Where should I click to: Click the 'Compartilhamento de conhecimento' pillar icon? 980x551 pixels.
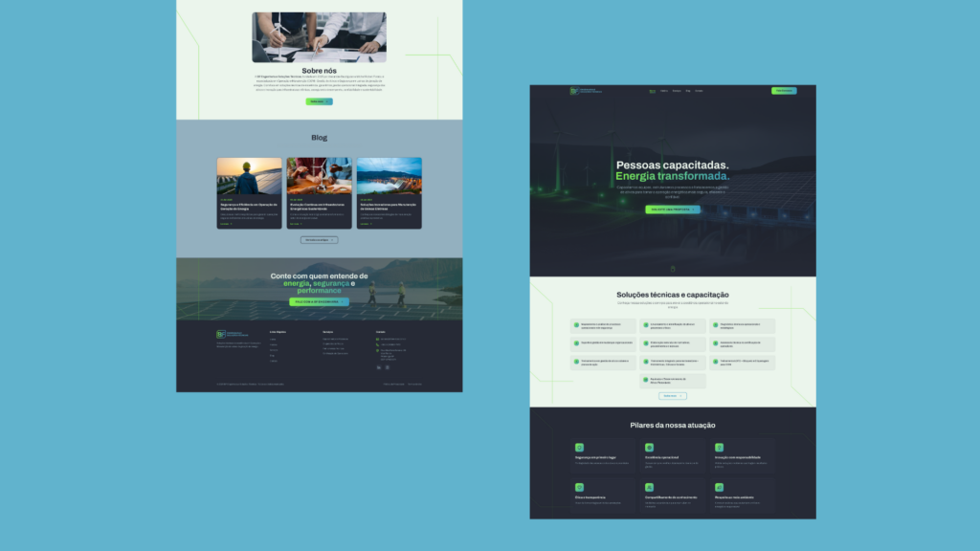coord(649,487)
